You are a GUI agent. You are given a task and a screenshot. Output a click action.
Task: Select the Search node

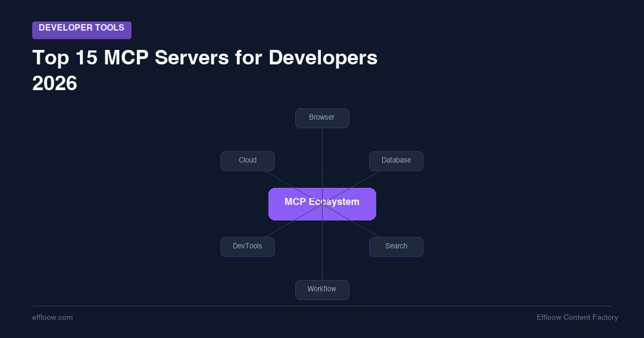click(396, 246)
